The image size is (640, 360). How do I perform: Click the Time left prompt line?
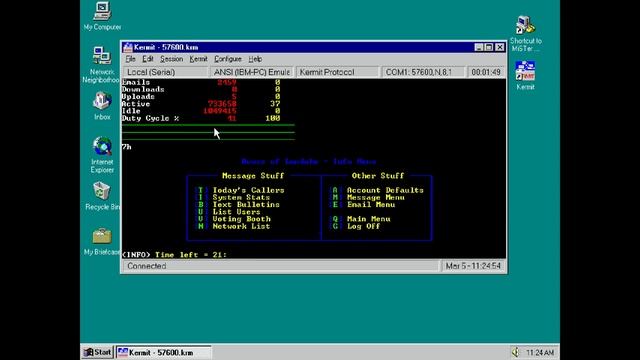(174, 255)
